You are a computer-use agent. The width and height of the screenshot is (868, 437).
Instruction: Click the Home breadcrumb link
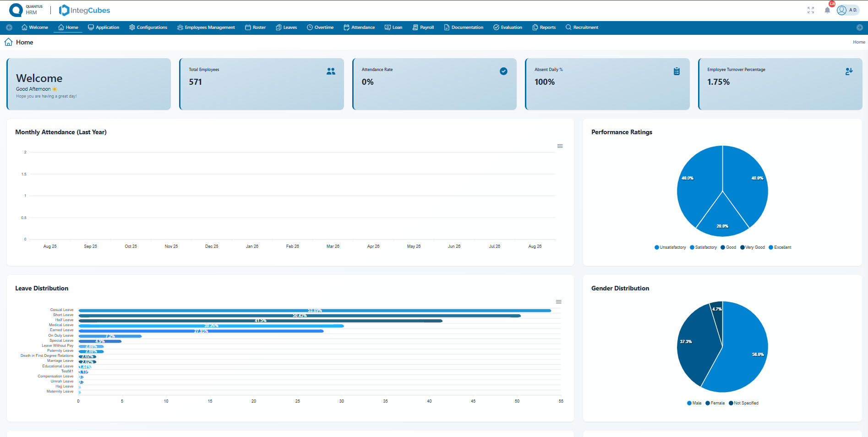[x=859, y=42]
